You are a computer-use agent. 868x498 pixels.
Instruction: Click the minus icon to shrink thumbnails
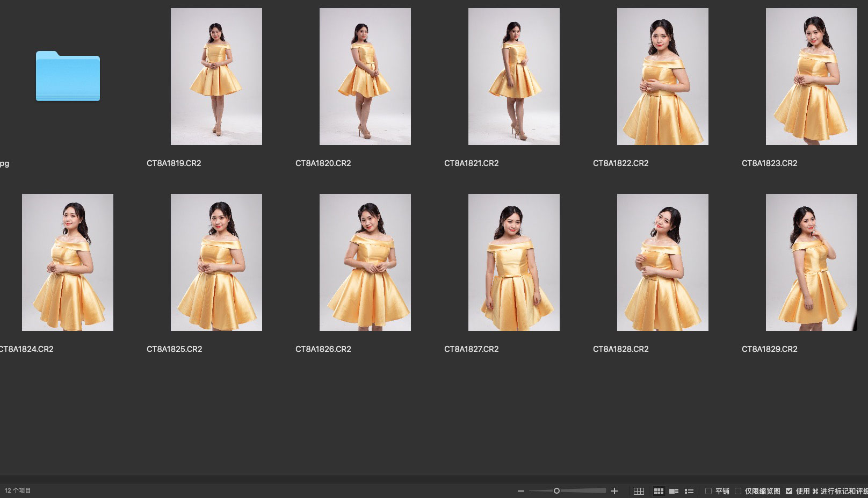coord(520,491)
